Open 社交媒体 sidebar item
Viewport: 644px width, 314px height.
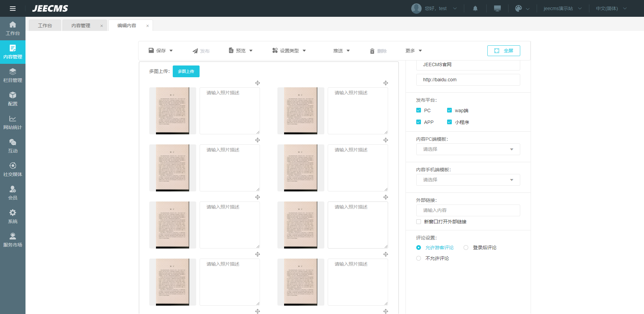tap(13, 170)
